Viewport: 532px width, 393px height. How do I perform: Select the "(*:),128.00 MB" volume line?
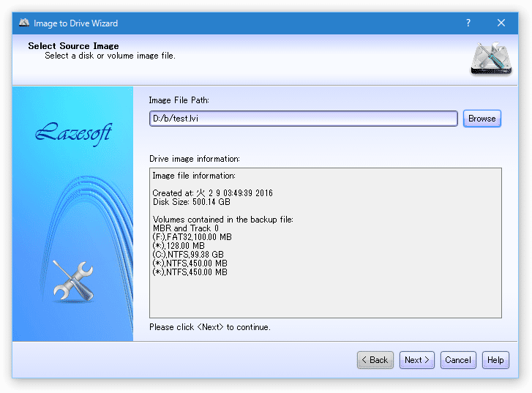(x=179, y=246)
